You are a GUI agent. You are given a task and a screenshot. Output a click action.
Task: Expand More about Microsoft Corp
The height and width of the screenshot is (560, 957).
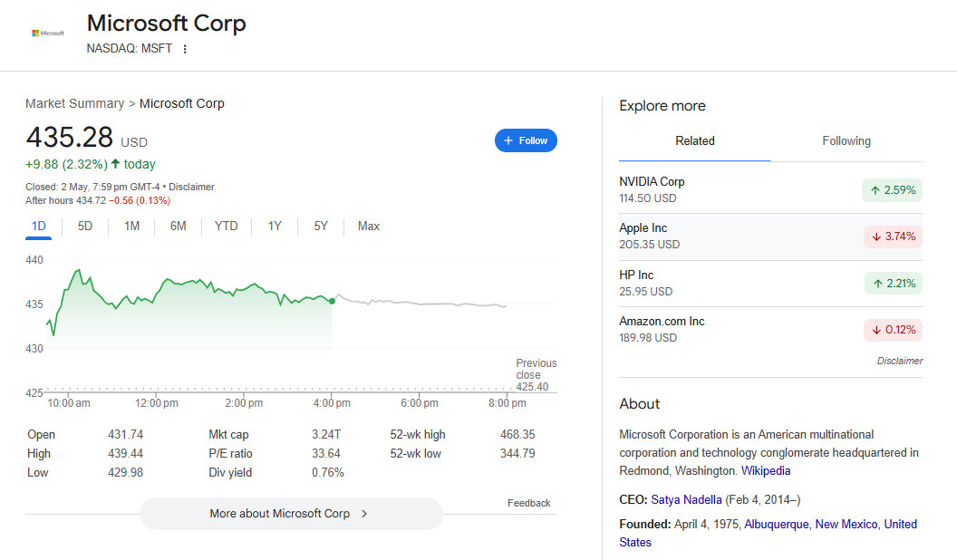tap(290, 513)
